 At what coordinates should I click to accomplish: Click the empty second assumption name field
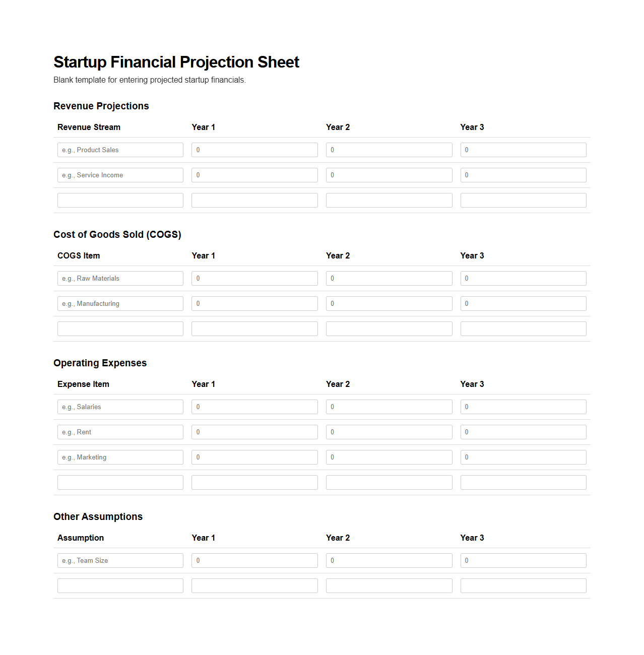[x=120, y=585]
